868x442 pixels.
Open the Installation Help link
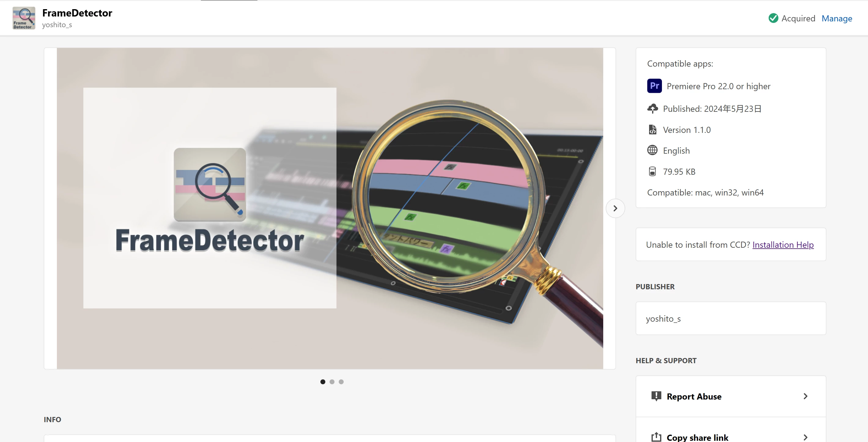point(783,245)
